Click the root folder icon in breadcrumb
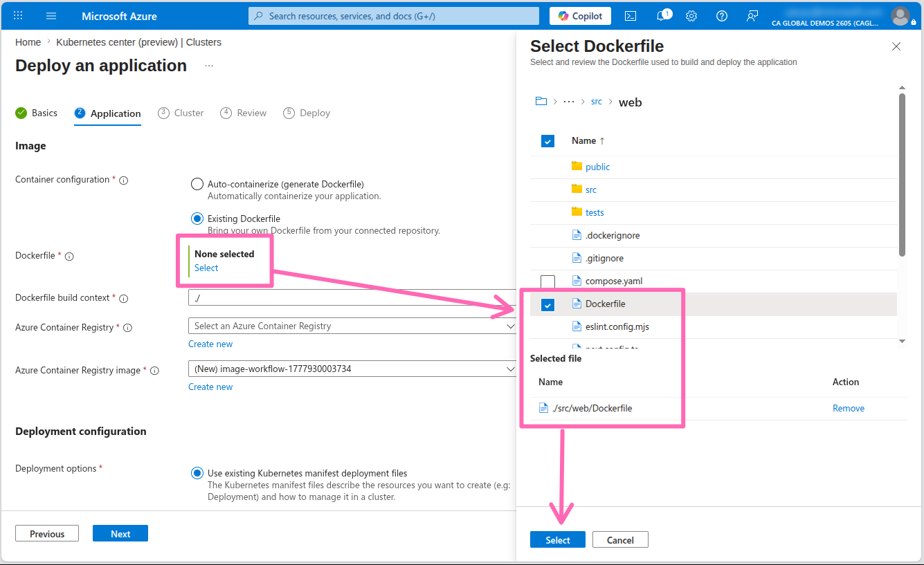 [541, 102]
